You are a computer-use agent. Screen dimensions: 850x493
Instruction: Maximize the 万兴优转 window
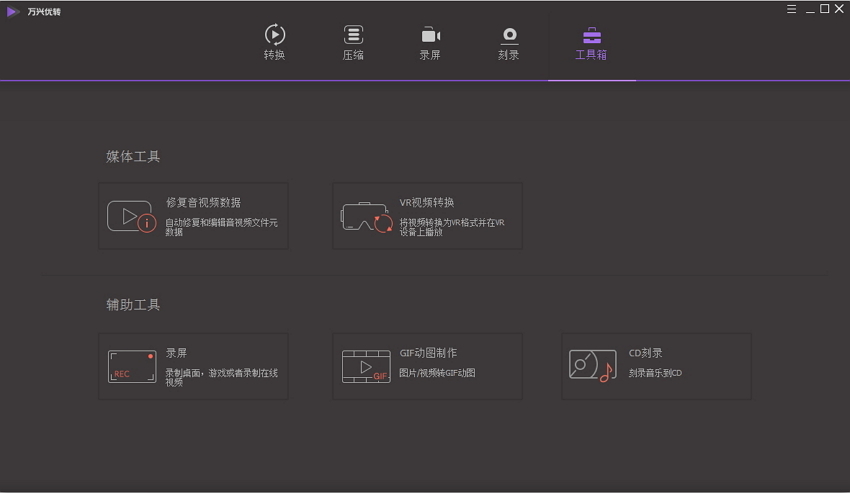tap(824, 9)
